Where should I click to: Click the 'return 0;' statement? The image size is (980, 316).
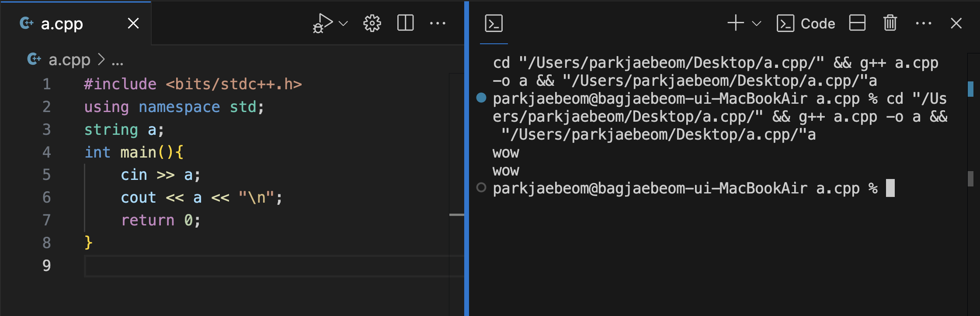point(161,220)
